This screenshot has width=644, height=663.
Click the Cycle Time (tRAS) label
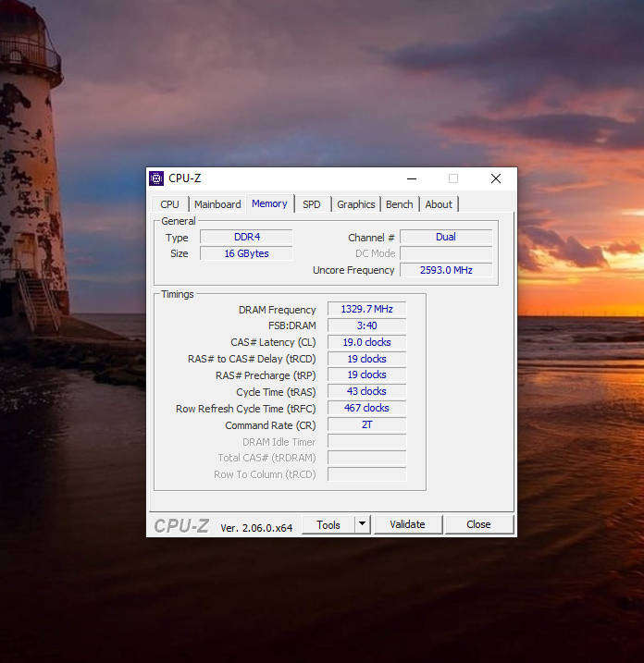[276, 392]
